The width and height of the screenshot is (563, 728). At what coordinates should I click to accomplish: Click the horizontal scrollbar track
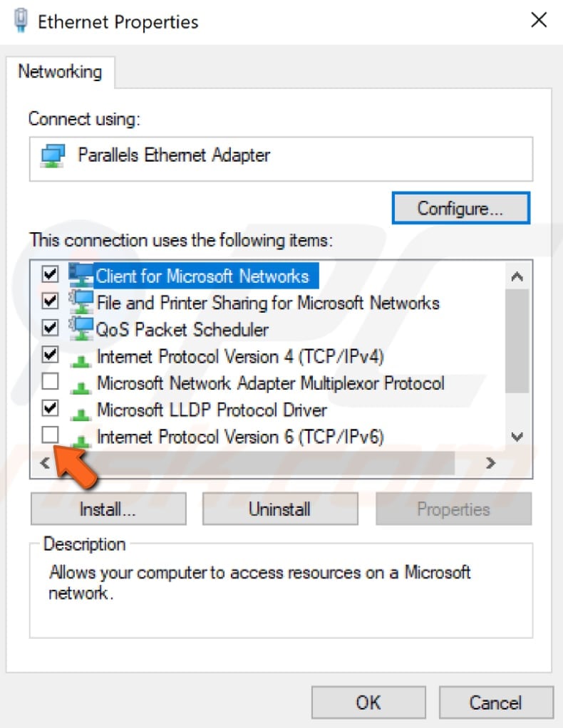click(271, 462)
